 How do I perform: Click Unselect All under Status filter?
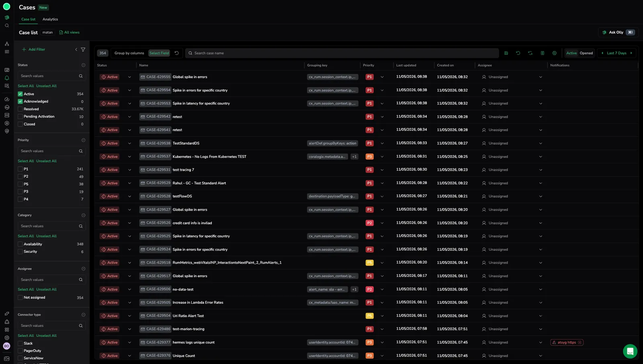46,86
